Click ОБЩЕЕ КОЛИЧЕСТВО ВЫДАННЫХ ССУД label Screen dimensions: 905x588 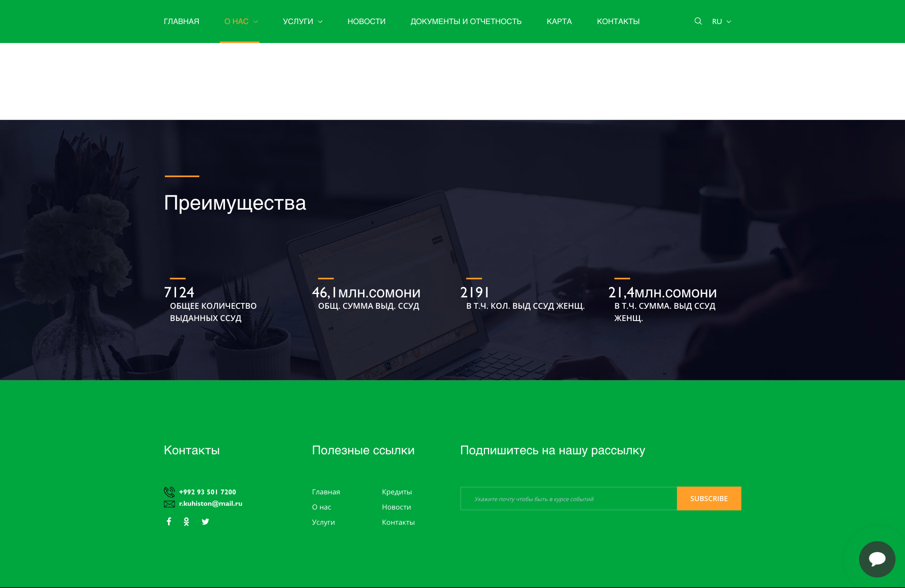pyautogui.click(x=213, y=312)
